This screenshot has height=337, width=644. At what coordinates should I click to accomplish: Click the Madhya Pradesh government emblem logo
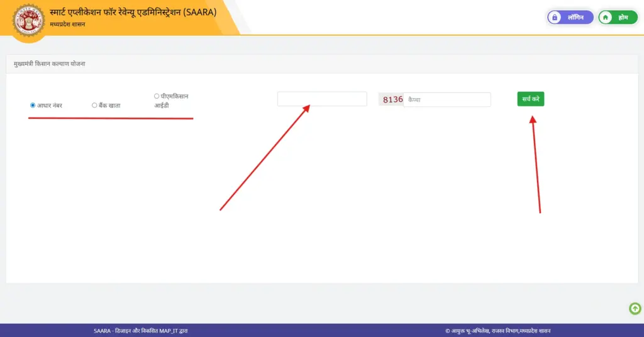(28, 20)
